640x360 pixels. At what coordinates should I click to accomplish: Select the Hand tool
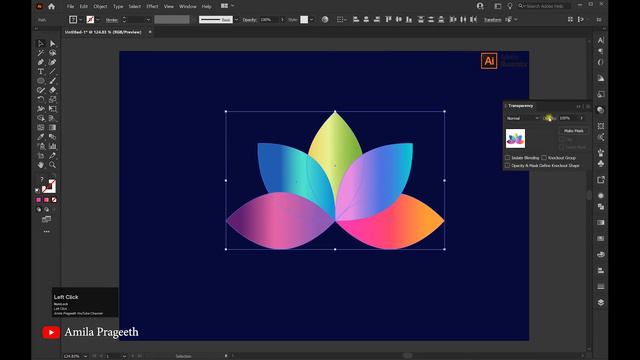[40, 165]
